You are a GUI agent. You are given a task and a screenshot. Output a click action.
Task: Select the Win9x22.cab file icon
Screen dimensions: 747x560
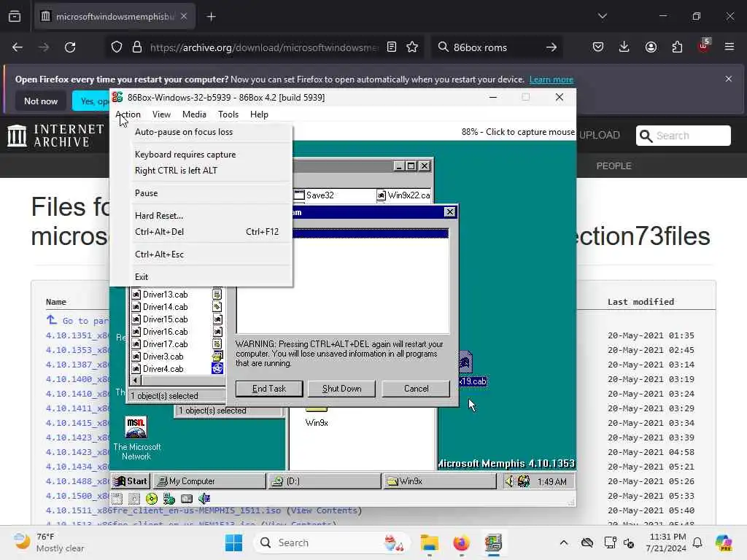tap(381, 195)
